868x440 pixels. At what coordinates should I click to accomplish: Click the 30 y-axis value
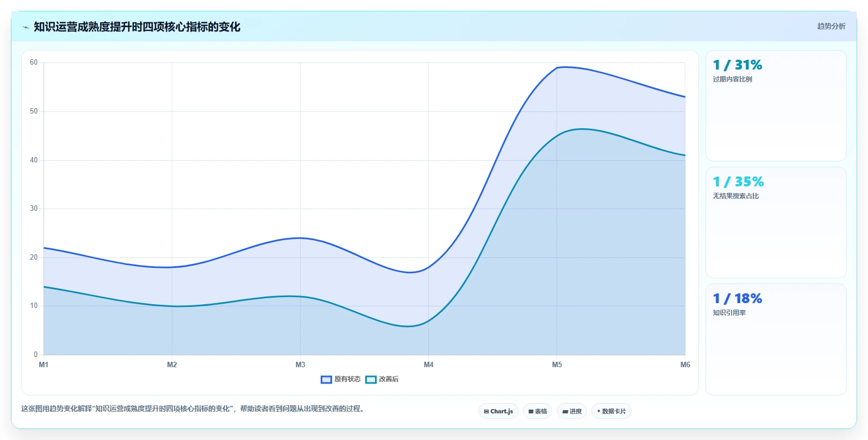click(x=34, y=209)
